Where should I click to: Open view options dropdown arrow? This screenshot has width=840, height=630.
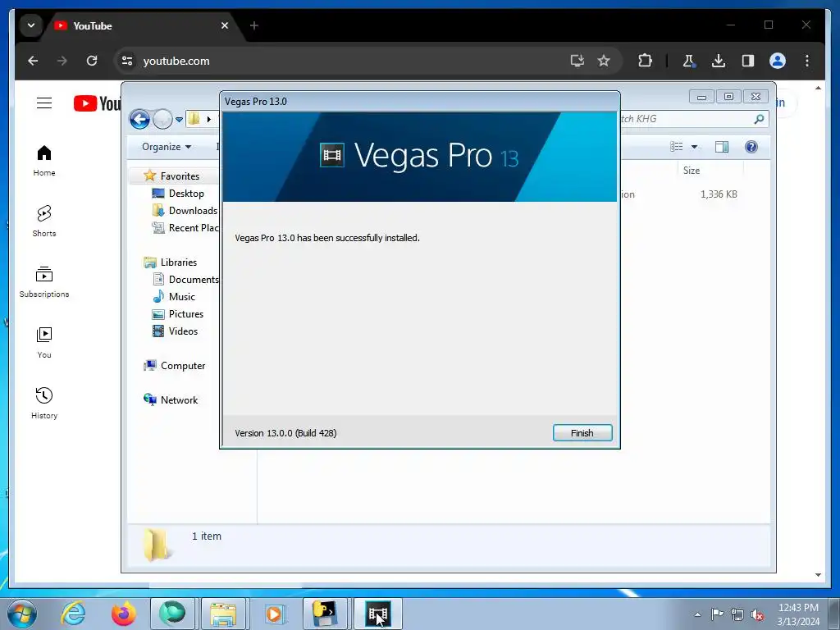pyautogui.click(x=694, y=147)
